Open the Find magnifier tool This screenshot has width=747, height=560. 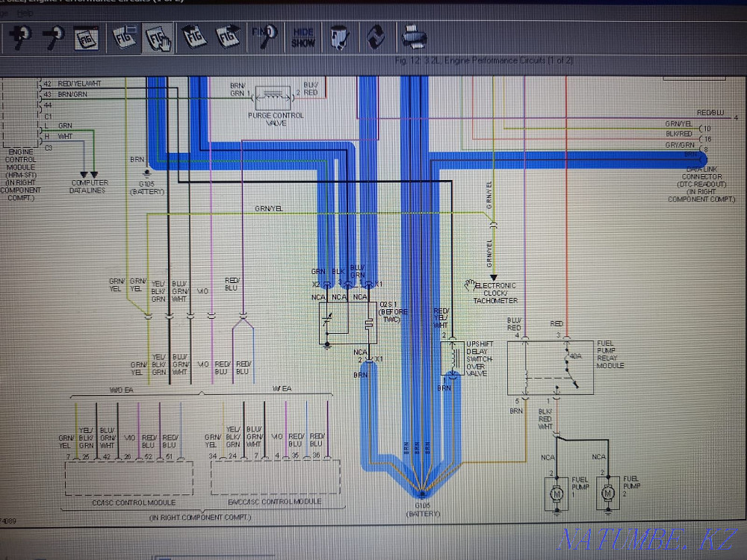click(x=265, y=36)
